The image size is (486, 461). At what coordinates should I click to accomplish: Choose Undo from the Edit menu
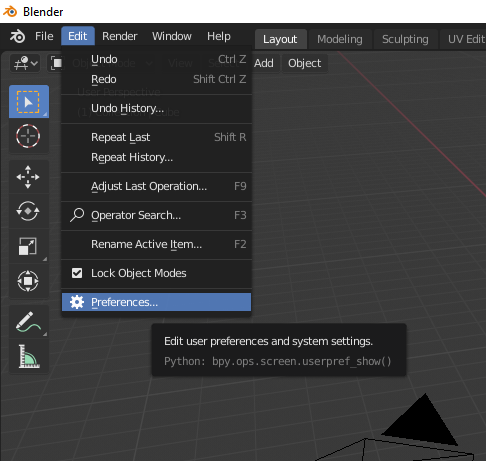(156, 59)
